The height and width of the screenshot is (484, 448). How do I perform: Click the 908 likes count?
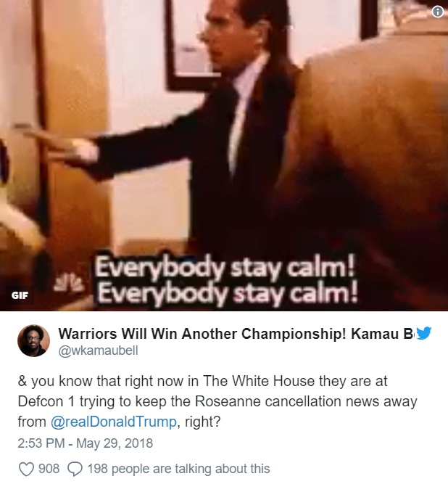[49, 469]
